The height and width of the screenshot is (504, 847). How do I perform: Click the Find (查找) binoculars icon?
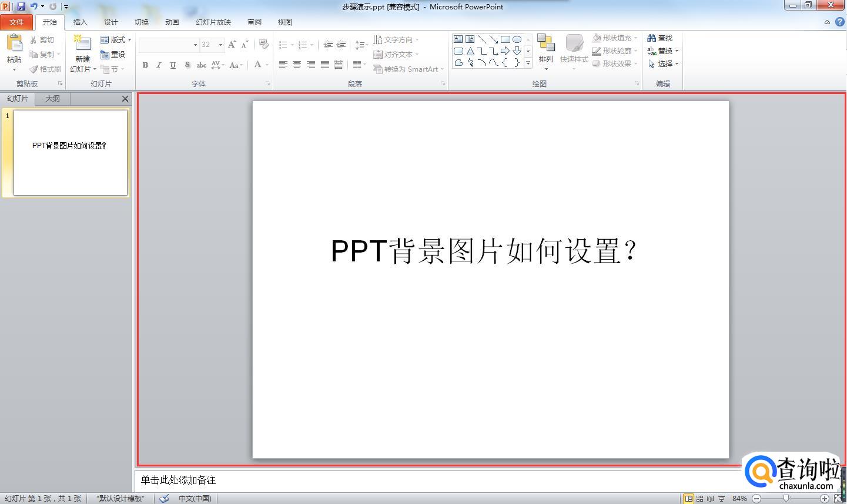point(651,38)
